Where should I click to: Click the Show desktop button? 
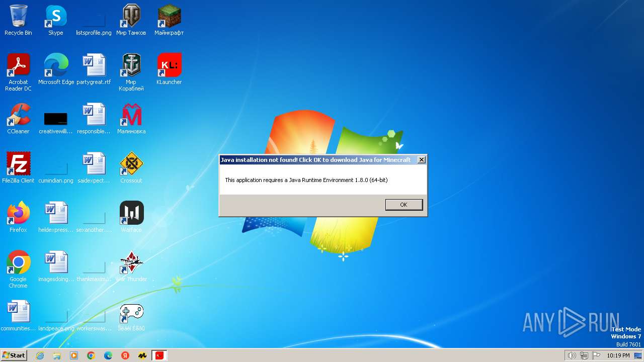point(638,355)
